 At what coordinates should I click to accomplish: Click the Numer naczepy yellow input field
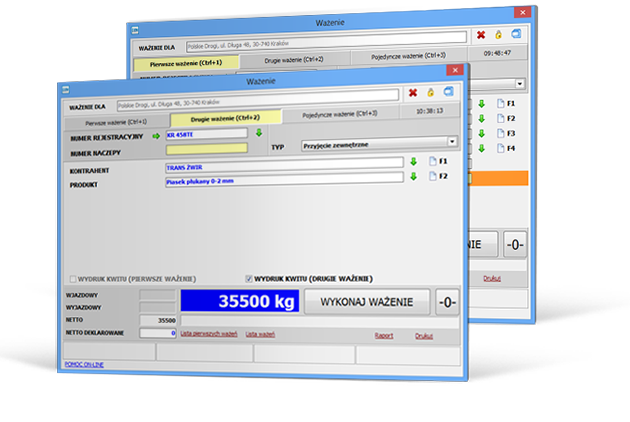(205, 149)
